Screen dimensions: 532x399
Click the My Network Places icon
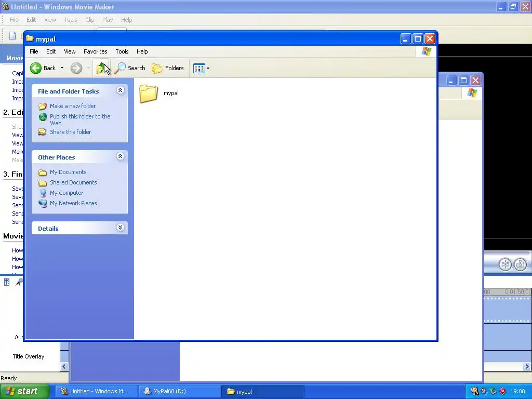pos(43,204)
